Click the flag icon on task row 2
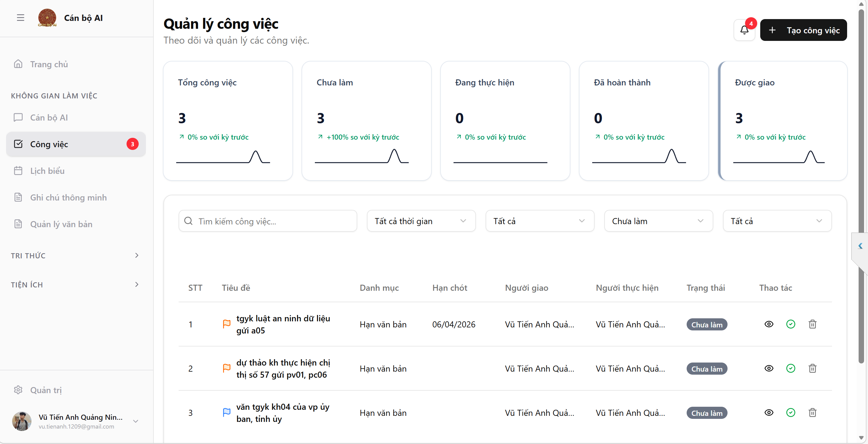 tap(227, 368)
